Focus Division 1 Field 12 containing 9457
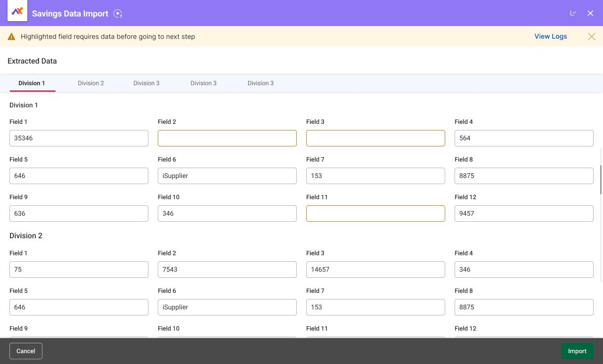603x364 pixels. pos(524,213)
